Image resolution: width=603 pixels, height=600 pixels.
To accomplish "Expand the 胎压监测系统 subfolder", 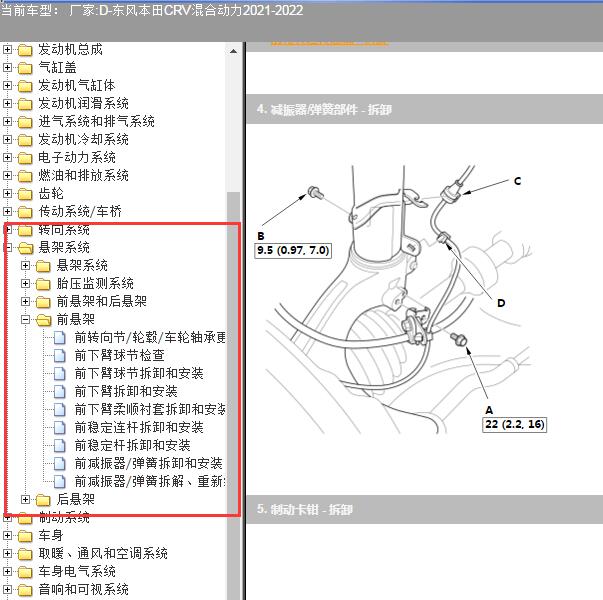I will pyautogui.click(x=25, y=283).
